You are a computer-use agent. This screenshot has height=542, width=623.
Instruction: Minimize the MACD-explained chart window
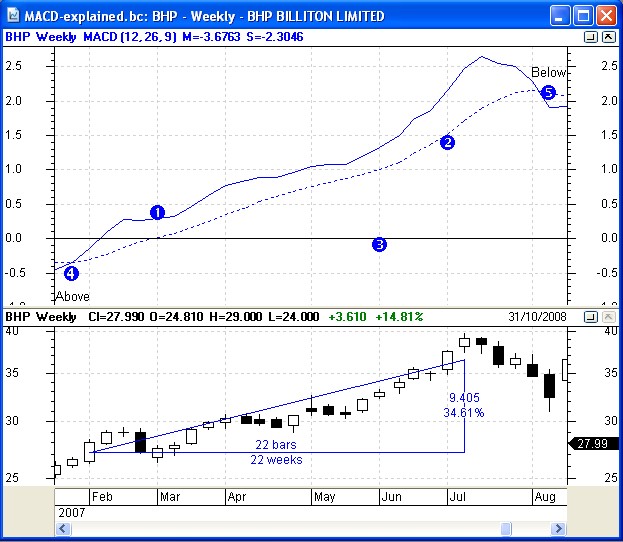point(559,16)
